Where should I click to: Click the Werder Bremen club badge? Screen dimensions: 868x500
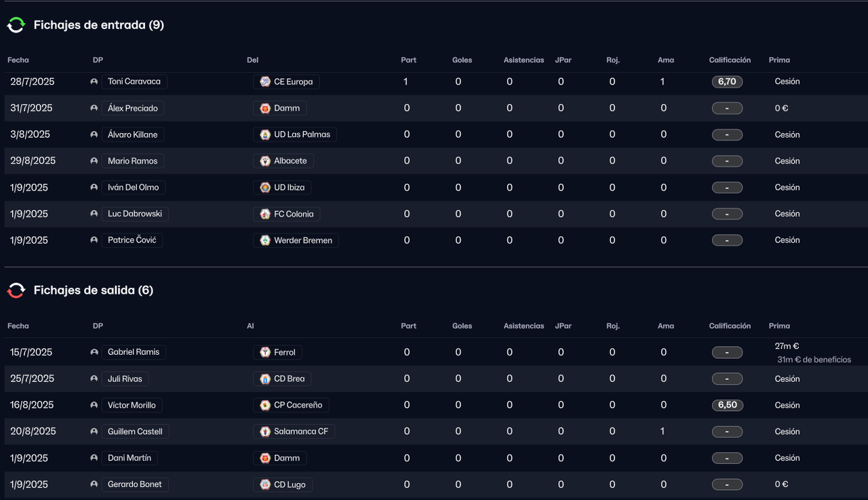point(265,240)
